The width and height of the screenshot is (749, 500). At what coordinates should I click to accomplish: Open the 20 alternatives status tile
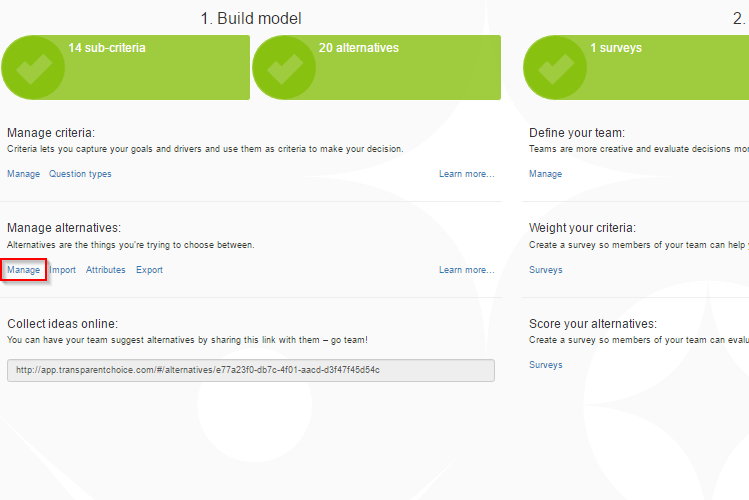click(x=376, y=67)
